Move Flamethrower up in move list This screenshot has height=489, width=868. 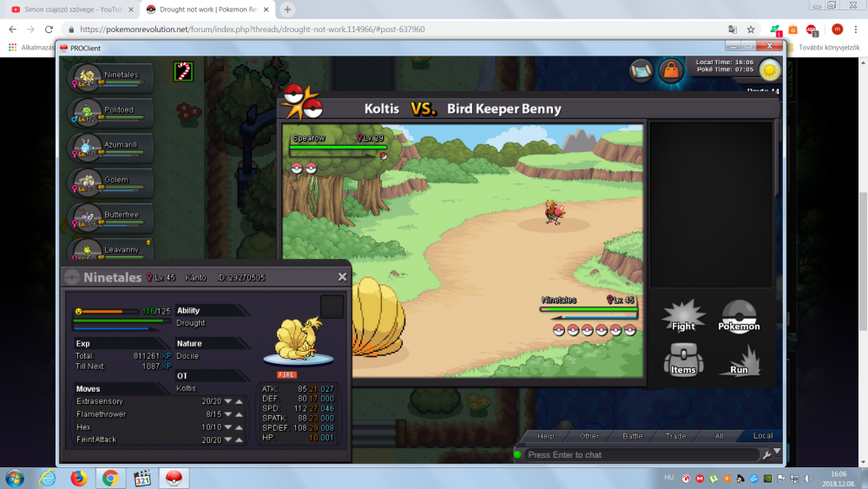[239, 414]
